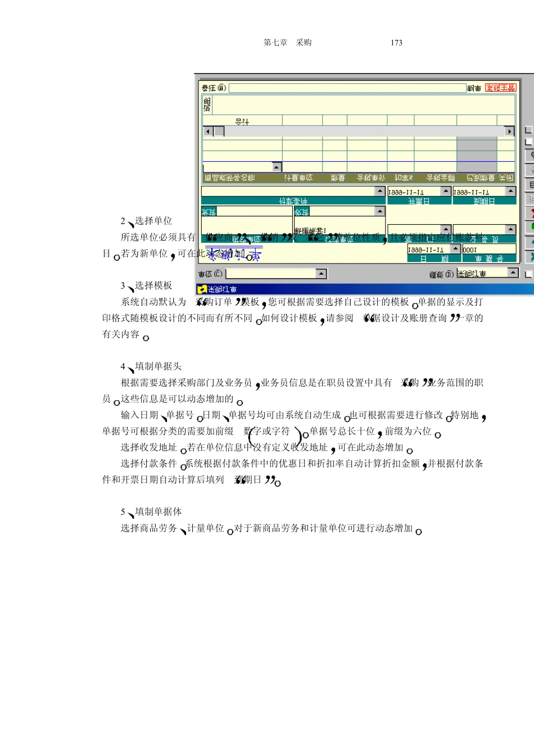
Task: Click the right arrow of the grid scrollbar
Action: pos(510,132)
